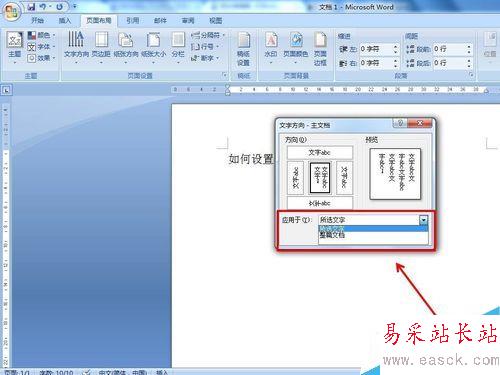Click the proofing check icon in status bar

click(x=87, y=372)
